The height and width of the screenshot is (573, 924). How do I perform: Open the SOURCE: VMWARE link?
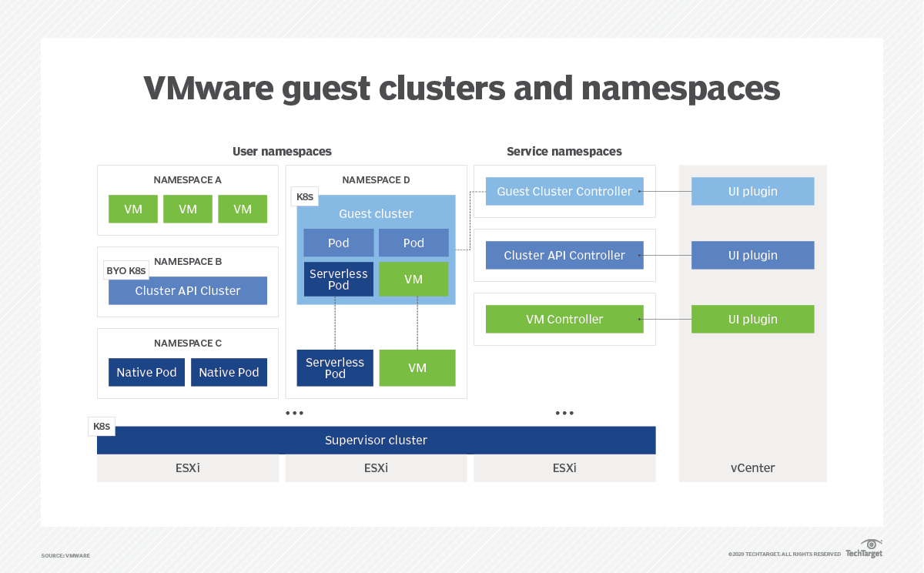tap(65, 555)
